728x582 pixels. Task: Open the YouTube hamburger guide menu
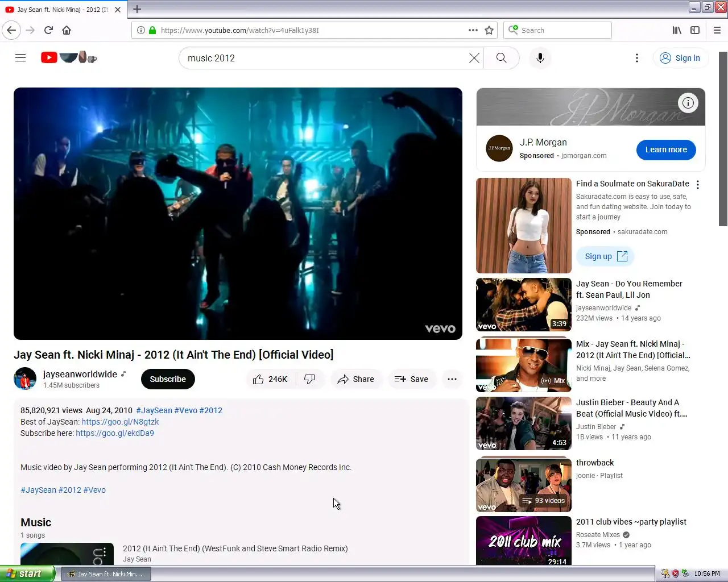click(x=20, y=58)
